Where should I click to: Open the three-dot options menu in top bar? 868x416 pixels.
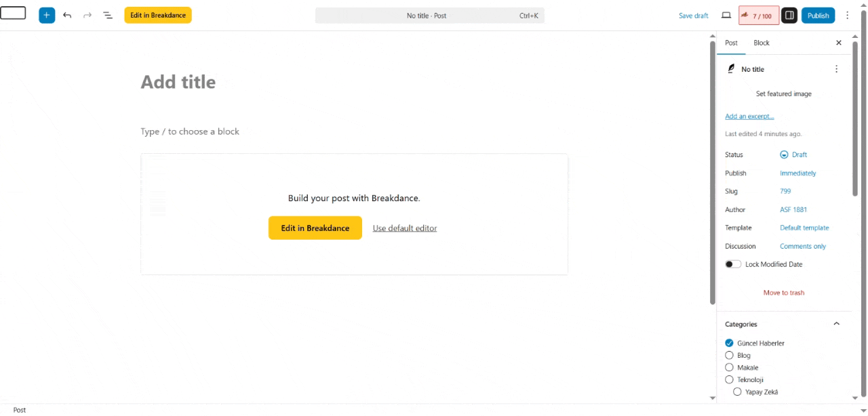[847, 15]
